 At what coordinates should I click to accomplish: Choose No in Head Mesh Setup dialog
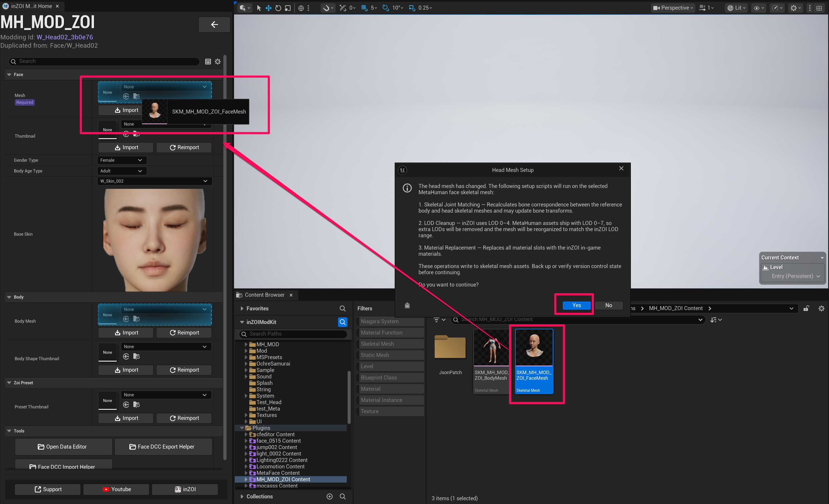pos(608,305)
